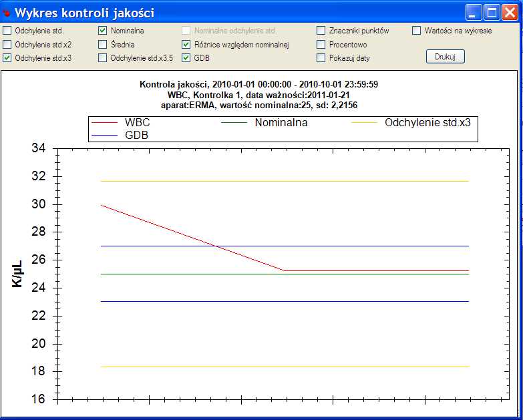The image size is (523, 420).
Task: Maximize the Wykres kontroli jakości window
Action: [x=492, y=13]
